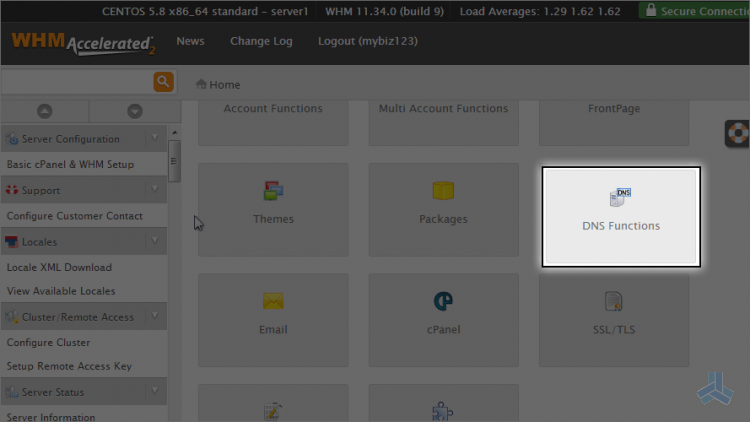Image resolution: width=750 pixels, height=422 pixels.
Task: Collapse the Support sidebar section
Action: point(155,190)
